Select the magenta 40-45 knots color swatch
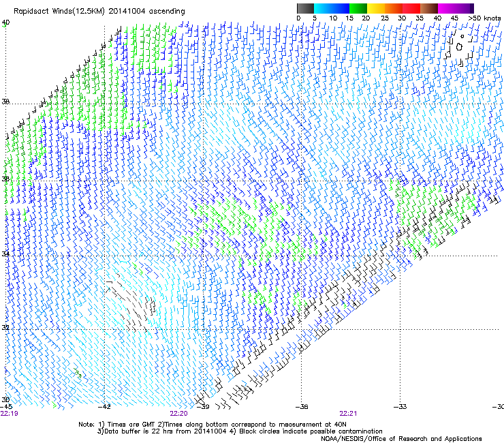Viewport: 504px width, 443px height. [447, 8]
